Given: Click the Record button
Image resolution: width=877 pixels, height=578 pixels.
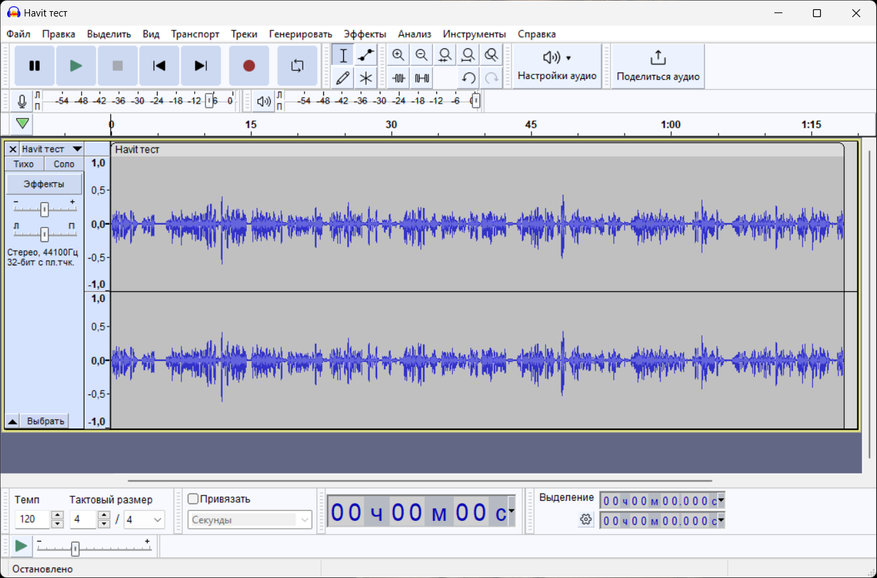Looking at the screenshot, I should click(x=249, y=66).
